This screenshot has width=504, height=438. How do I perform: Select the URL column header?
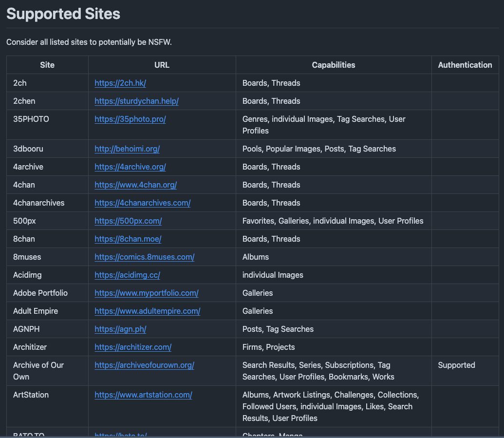tap(162, 65)
